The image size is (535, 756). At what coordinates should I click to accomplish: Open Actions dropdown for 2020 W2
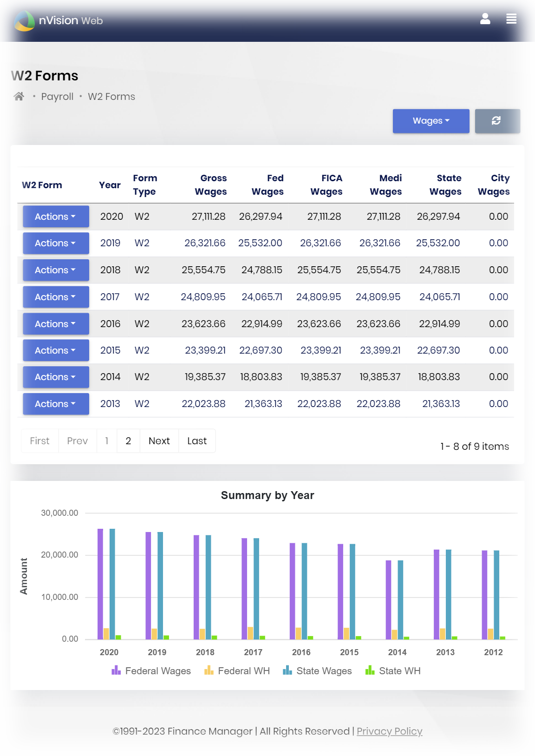click(56, 217)
